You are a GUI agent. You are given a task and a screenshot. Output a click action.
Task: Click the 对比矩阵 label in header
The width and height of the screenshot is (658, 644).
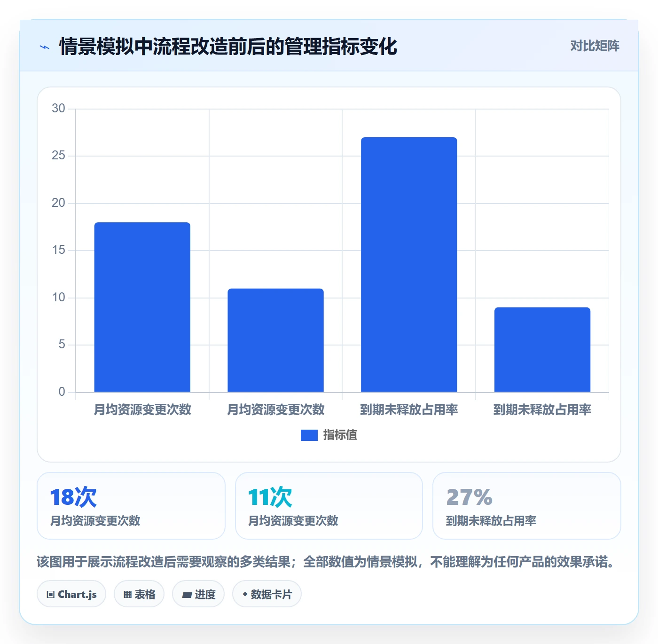pos(595,46)
